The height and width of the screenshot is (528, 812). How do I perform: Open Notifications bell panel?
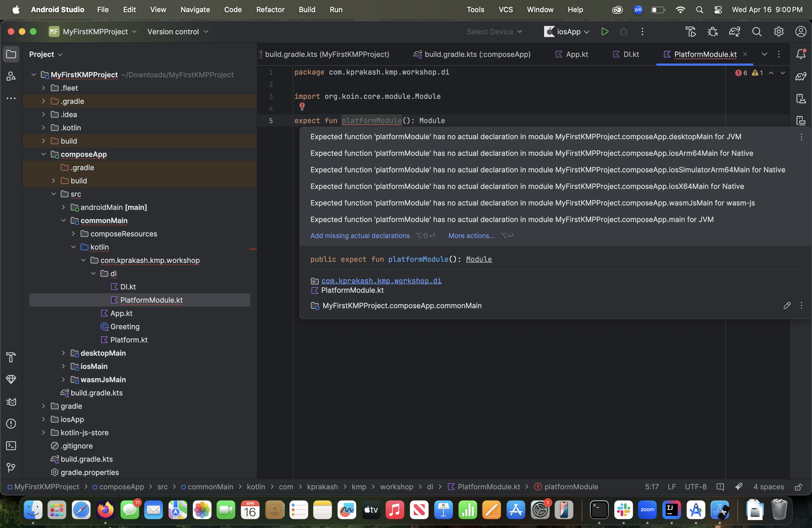pos(801,54)
